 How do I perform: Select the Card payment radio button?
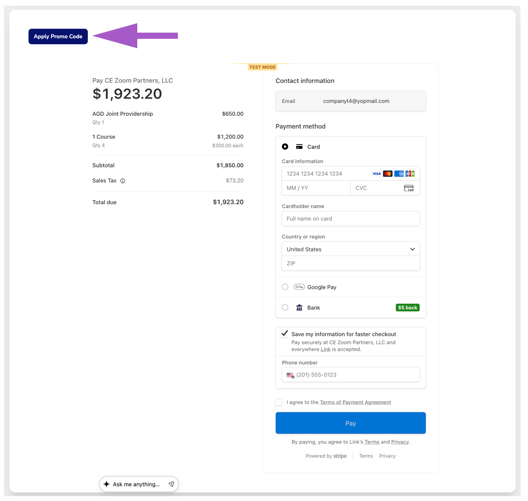(x=285, y=147)
